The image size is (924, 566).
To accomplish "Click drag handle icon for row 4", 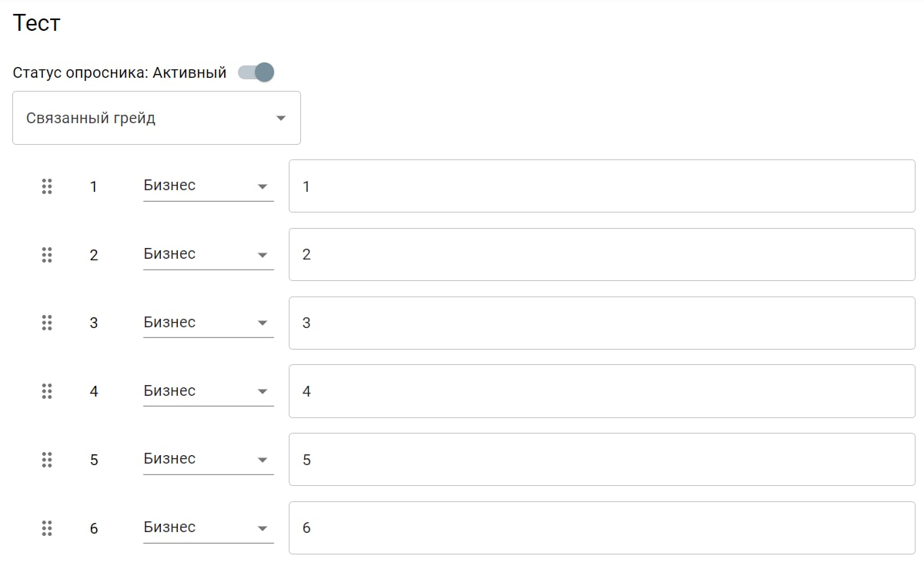I will 47,391.
